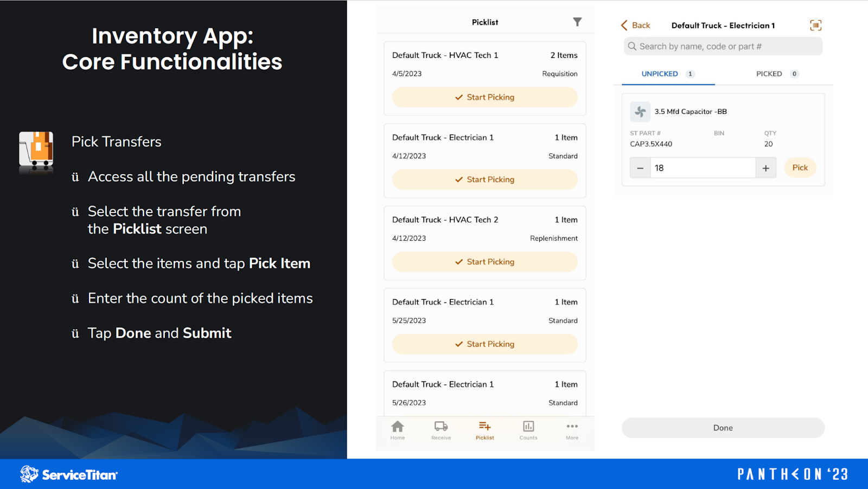Image resolution: width=868 pixels, height=489 pixels.
Task: Click the Requisition type label
Action: click(560, 74)
